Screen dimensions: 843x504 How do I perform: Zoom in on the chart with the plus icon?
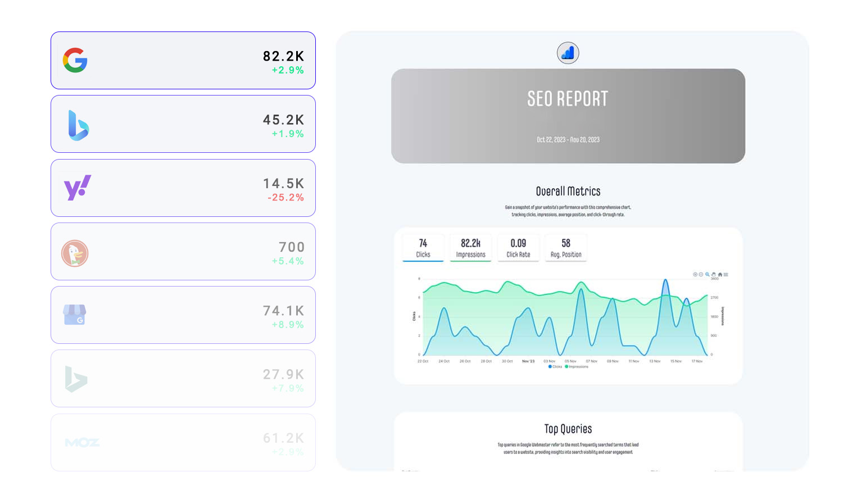coord(695,275)
